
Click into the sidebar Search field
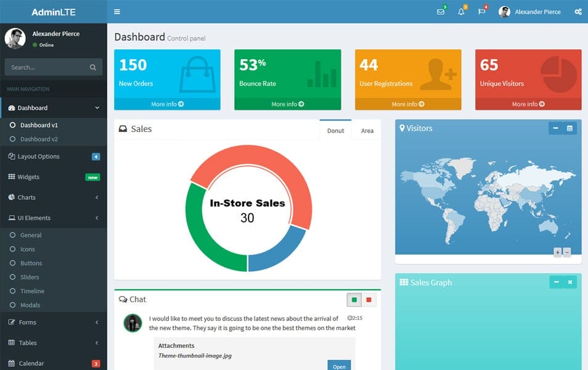coord(46,67)
